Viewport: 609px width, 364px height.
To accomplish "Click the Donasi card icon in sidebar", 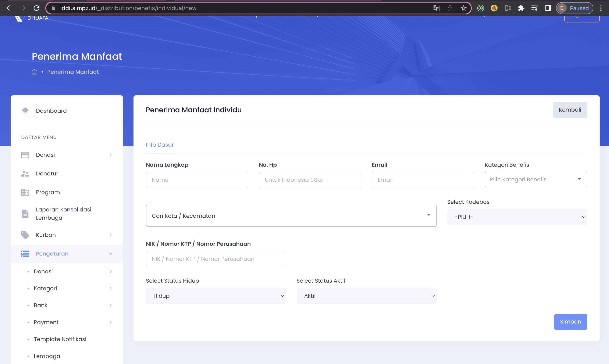I will point(25,155).
